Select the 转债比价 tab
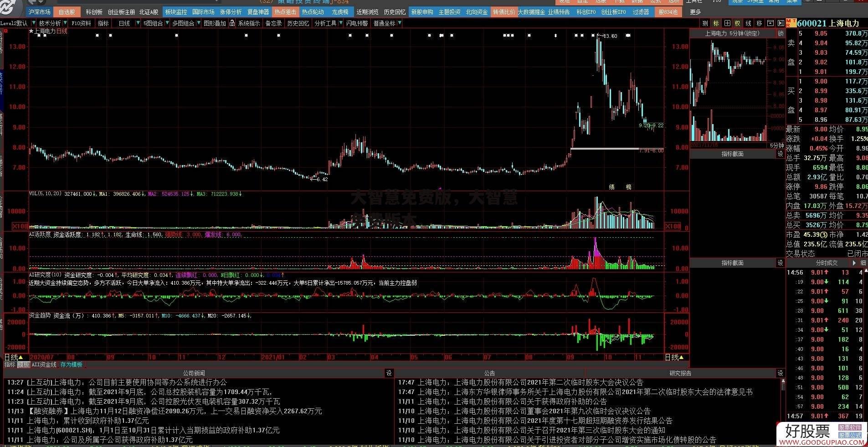The height and width of the screenshot is (447, 868). click(504, 12)
